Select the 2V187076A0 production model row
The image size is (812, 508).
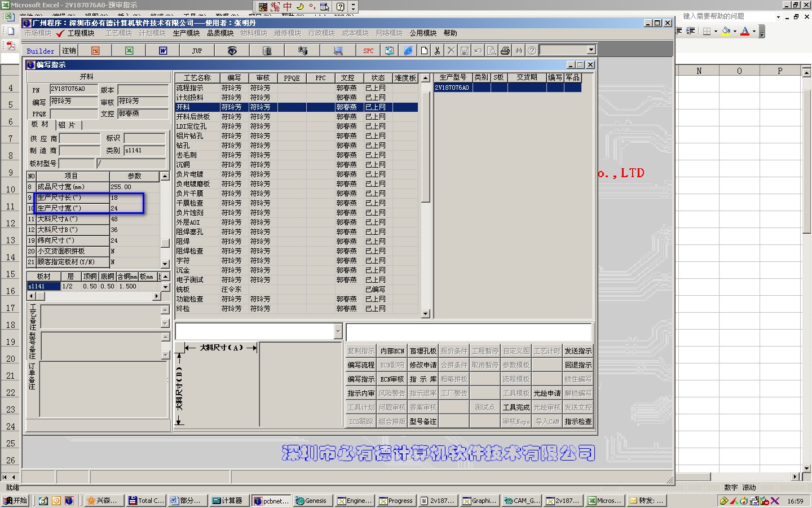tap(507, 87)
